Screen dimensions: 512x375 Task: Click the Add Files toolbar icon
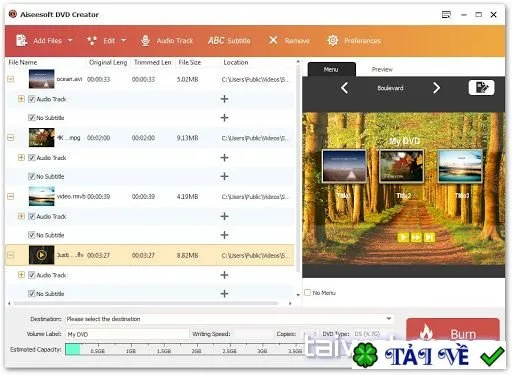[22, 40]
